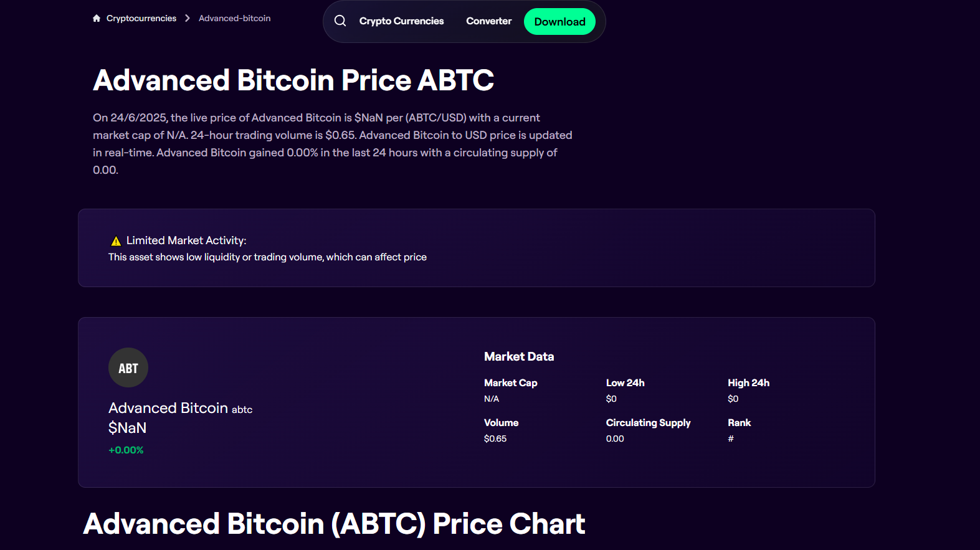
Task: Click the Download button
Action: tap(559, 21)
